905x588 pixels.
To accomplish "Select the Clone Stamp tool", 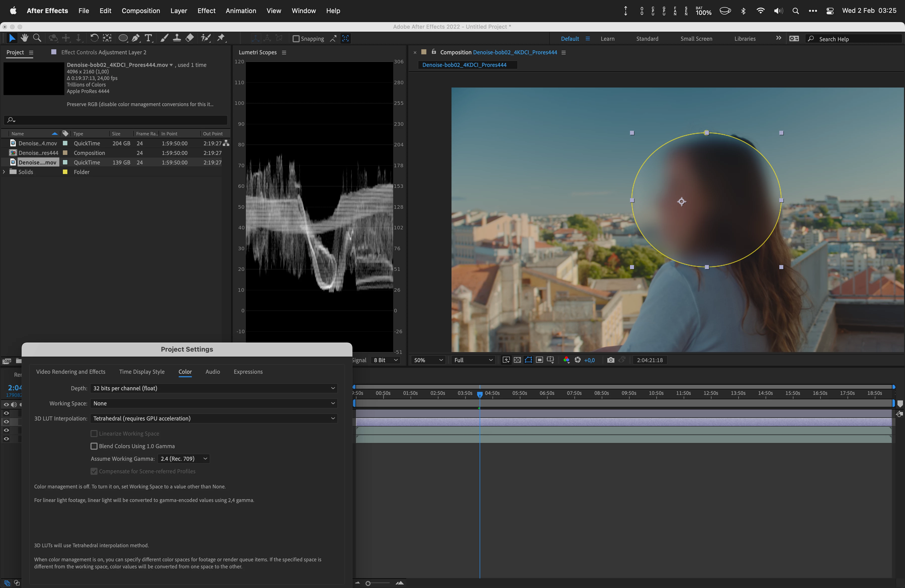I will coord(177,38).
